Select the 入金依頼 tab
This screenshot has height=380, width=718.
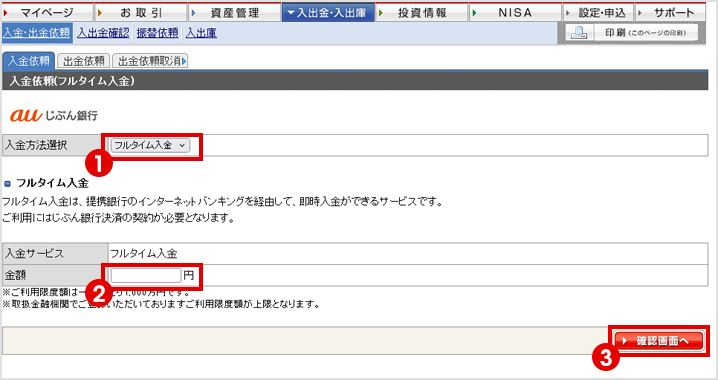pos(28,61)
